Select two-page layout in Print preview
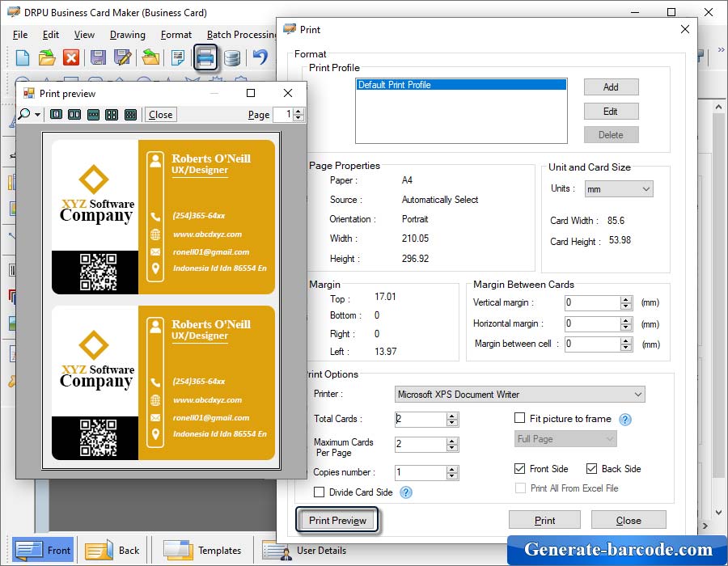 pyautogui.click(x=74, y=115)
